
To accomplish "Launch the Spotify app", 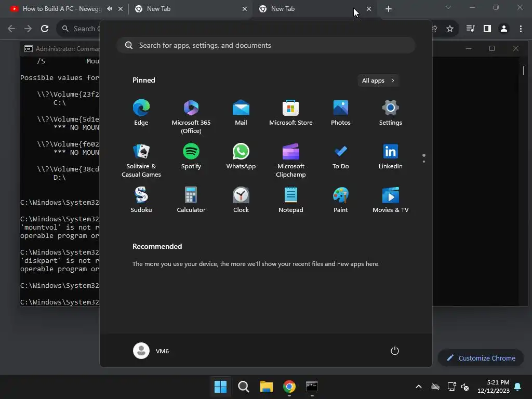I will 191,157.
